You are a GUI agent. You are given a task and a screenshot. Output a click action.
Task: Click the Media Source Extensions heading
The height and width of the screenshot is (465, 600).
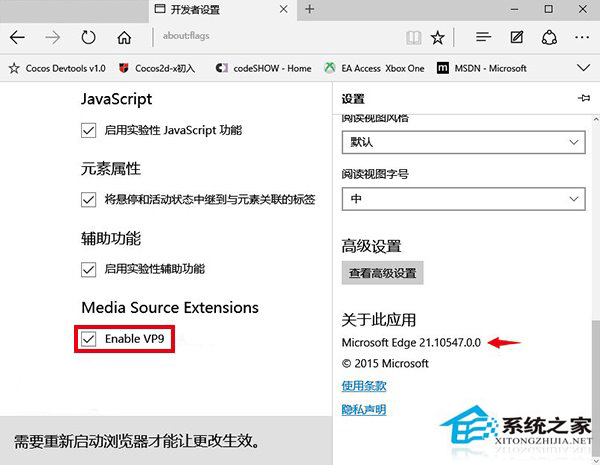point(170,308)
